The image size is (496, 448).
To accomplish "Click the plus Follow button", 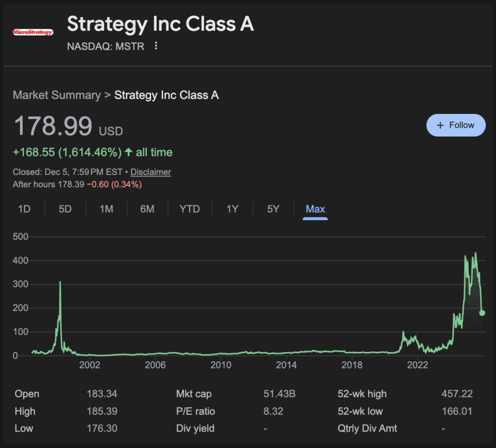I will point(455,125).
